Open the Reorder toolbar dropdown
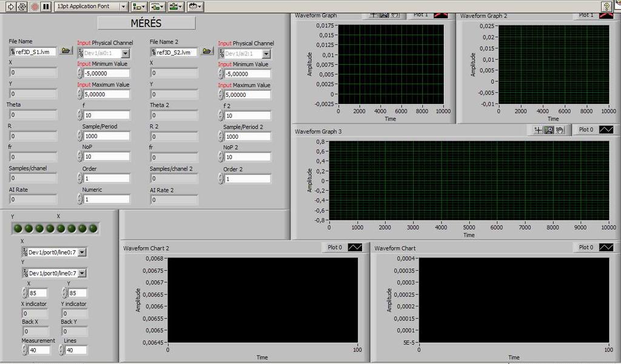The height and width of the screenshot is (364, 621). coord(195,6)
